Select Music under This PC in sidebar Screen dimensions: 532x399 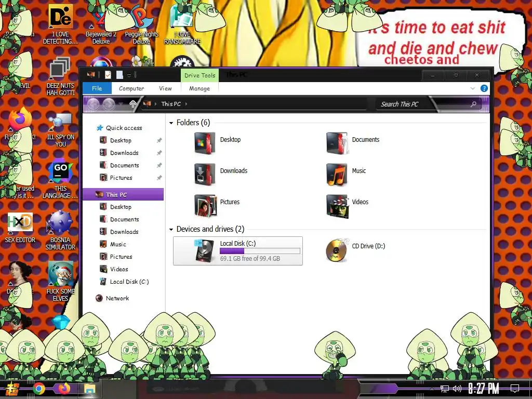point(118,244)
